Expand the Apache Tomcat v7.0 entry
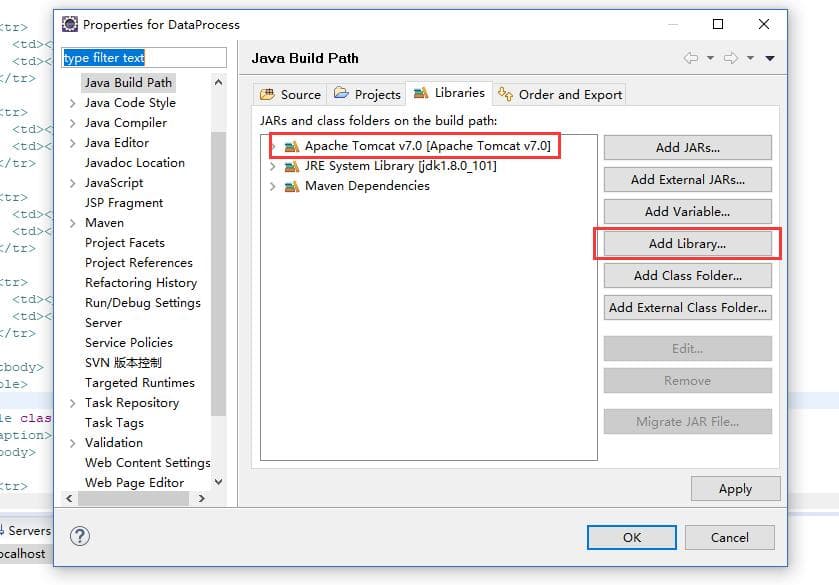This screenshot has height=585, width=839. pos(273,146)
